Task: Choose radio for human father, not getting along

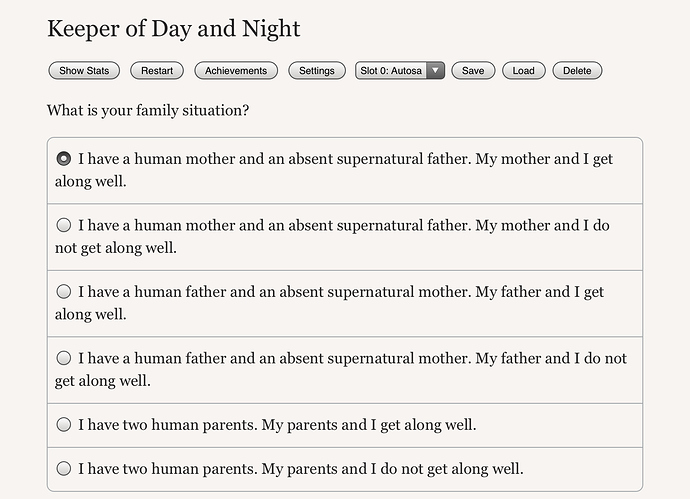Action: tap(64, 358)
